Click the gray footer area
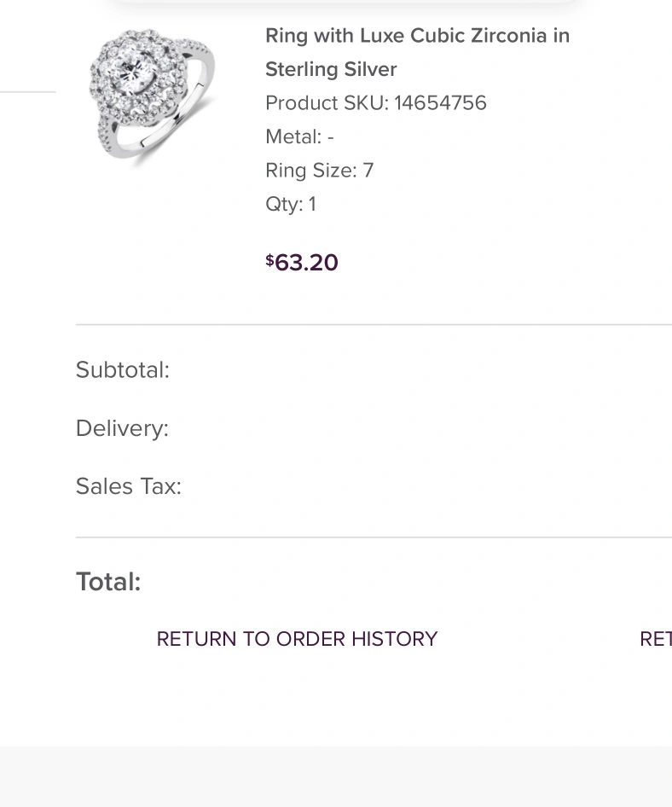This screenshot has height=807, width=672. tap(336, 776)
